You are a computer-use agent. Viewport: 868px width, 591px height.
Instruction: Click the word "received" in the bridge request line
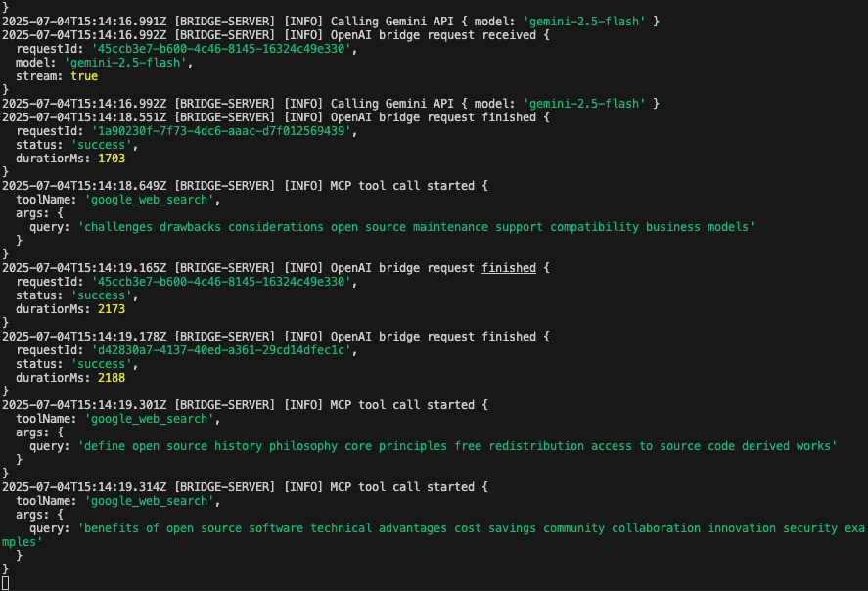click(509, 34)
